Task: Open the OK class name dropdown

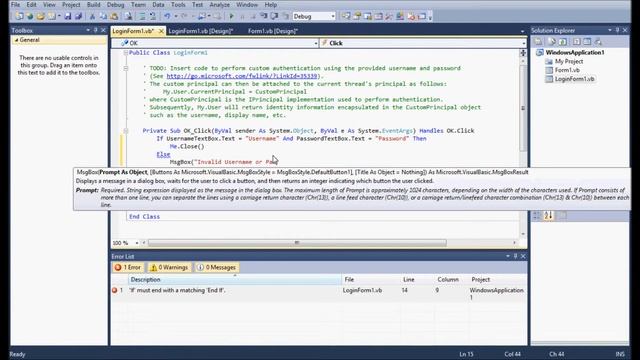Action: tap(316, 43)
